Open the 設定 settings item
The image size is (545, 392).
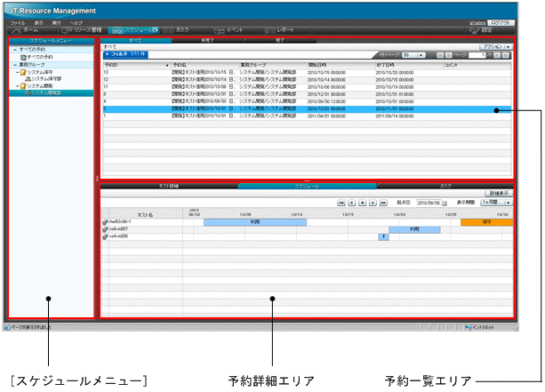[x=481, y=30]
